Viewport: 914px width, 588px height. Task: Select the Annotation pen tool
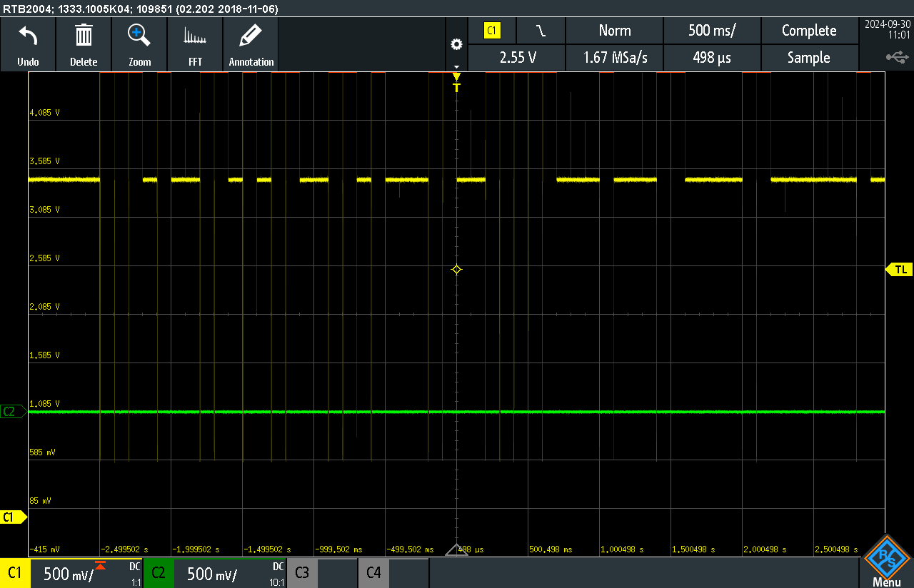[251, 44]
